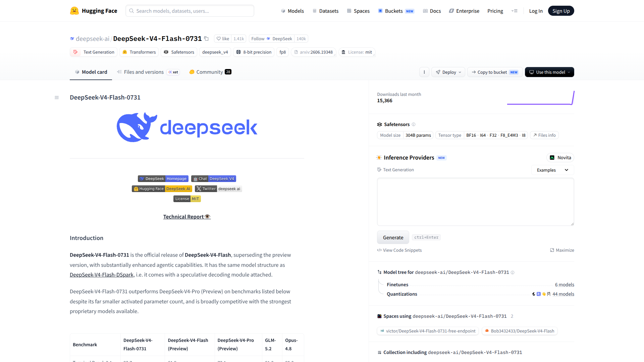Screen dimensions: 644x362
Task: Select the Transformers tag
Action: coord(139,52)
